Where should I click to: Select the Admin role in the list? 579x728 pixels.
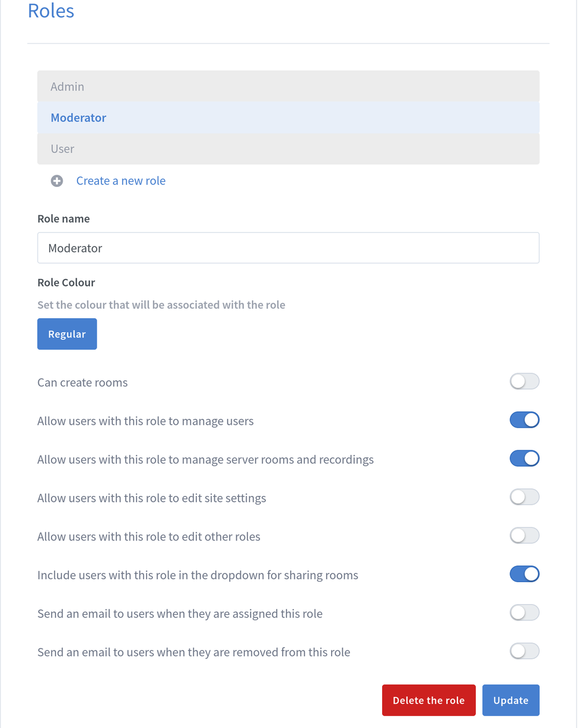point(288,87)
